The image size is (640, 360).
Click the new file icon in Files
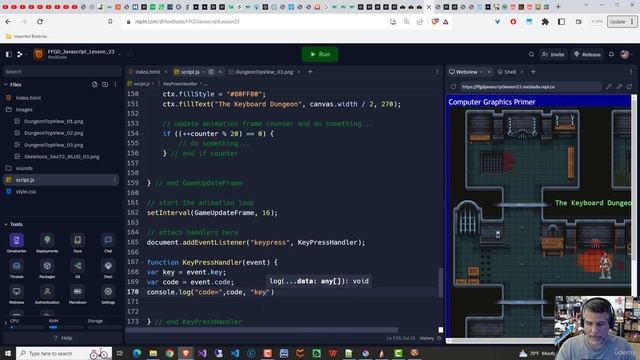click(x=95, y=84)
